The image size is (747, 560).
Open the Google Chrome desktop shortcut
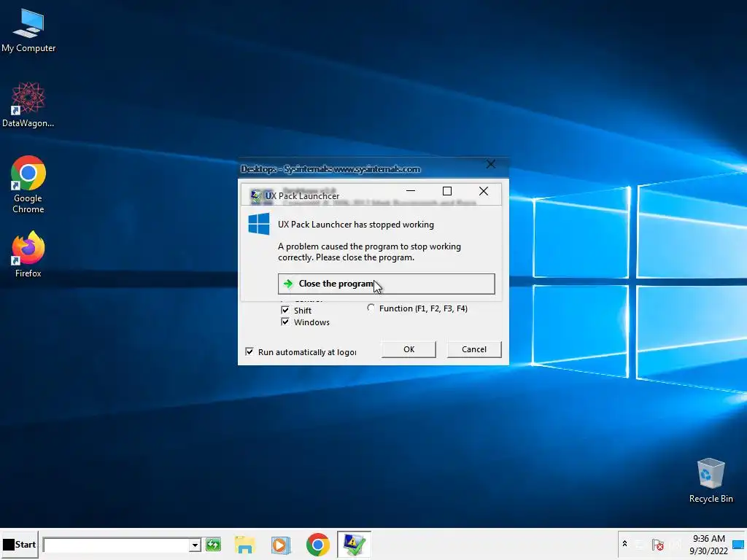pos(28,184)
